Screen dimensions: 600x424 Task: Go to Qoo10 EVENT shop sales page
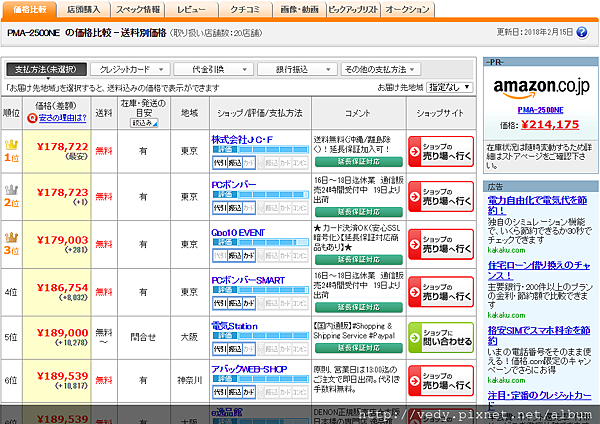441,245
